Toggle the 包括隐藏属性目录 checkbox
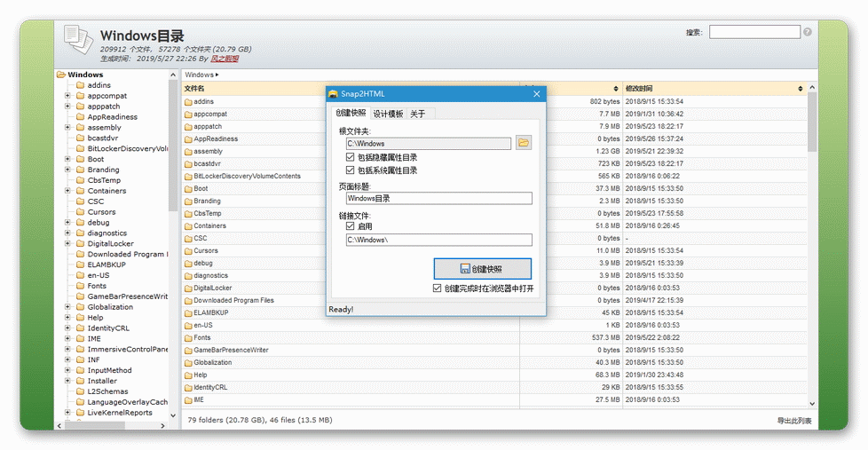This screenshot has height=450, width=868. [350, 157]
